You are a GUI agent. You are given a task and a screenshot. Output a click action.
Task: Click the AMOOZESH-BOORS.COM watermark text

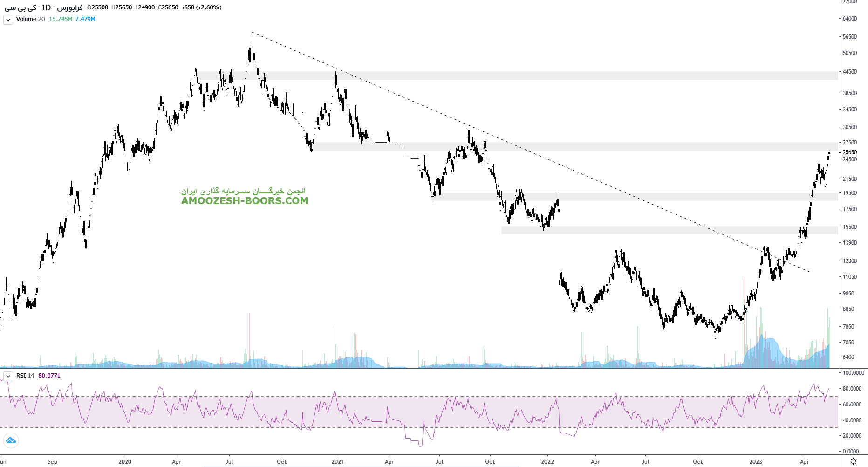point(245,201)
